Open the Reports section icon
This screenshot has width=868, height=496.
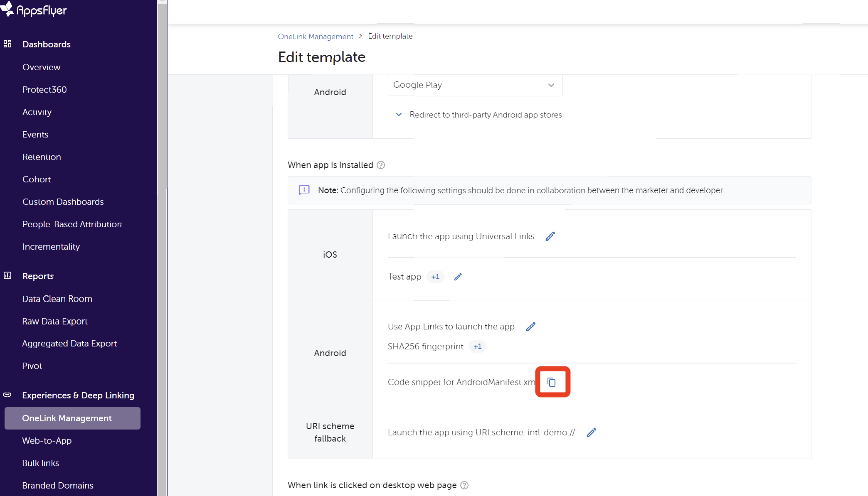point(7,275)
